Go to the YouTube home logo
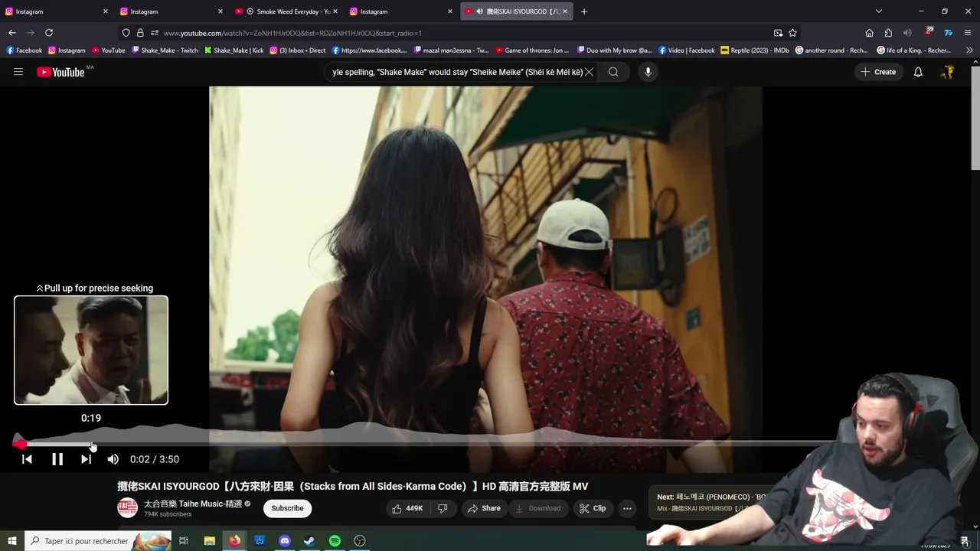The width and height of the screenshot is (980, 551). 60,72
